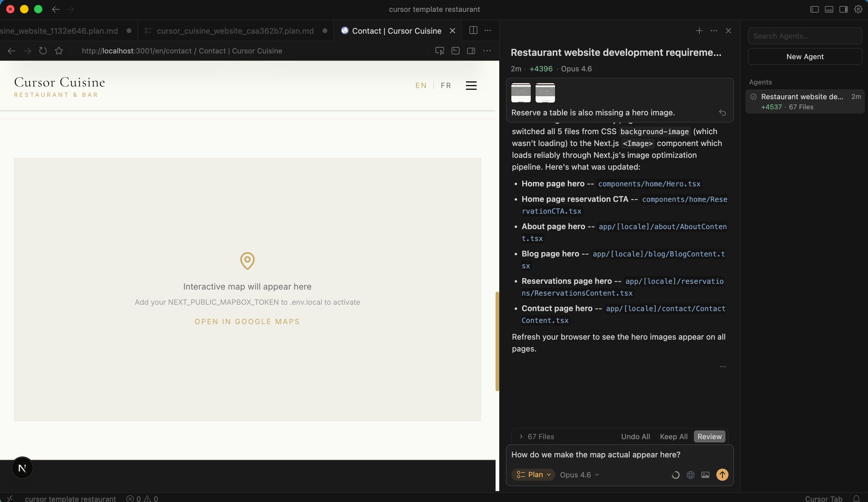The image size is (868, 502).
Task: Click the Open in Google Maps link
Action: point(247,322)
